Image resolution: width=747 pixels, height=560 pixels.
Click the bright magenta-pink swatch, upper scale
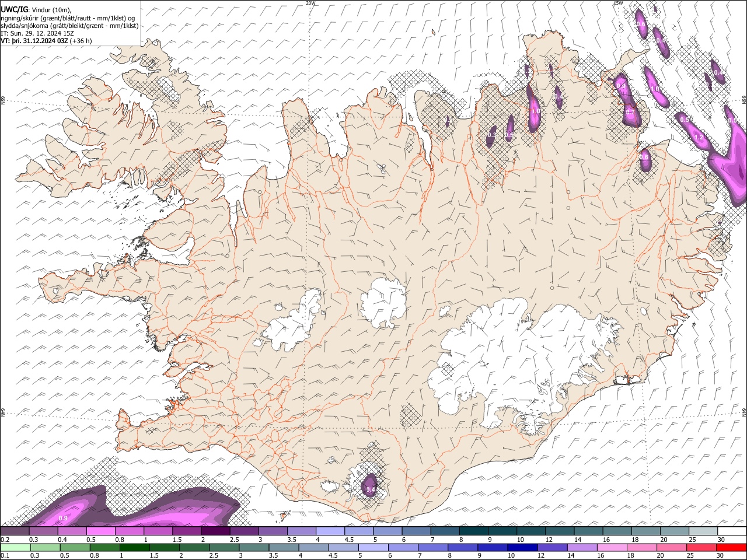[101, 531]
